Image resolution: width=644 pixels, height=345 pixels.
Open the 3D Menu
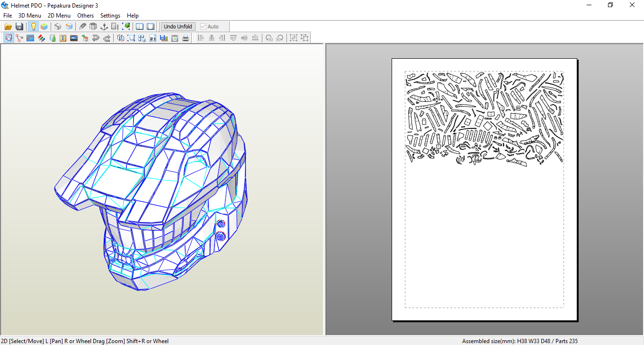point(30,16)
